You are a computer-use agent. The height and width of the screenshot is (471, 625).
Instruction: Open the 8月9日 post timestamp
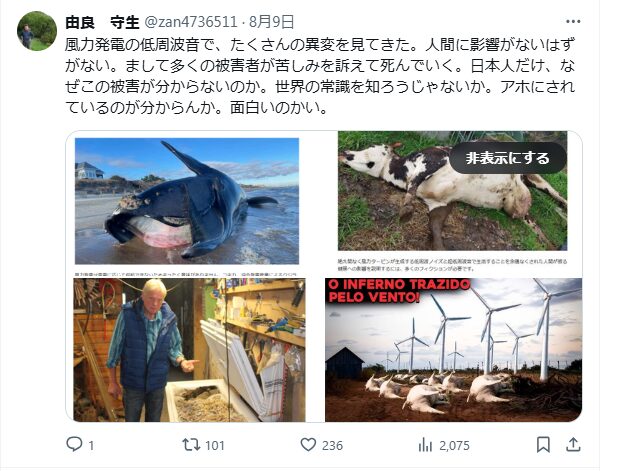pyautogui.click(x=271, y=22)
